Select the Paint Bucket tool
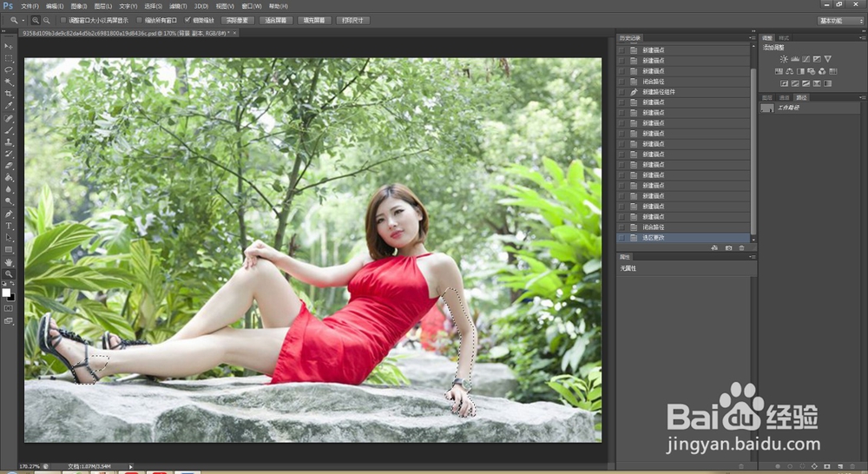Viewport: 868px width, 474px height. [x=9, y=178]
